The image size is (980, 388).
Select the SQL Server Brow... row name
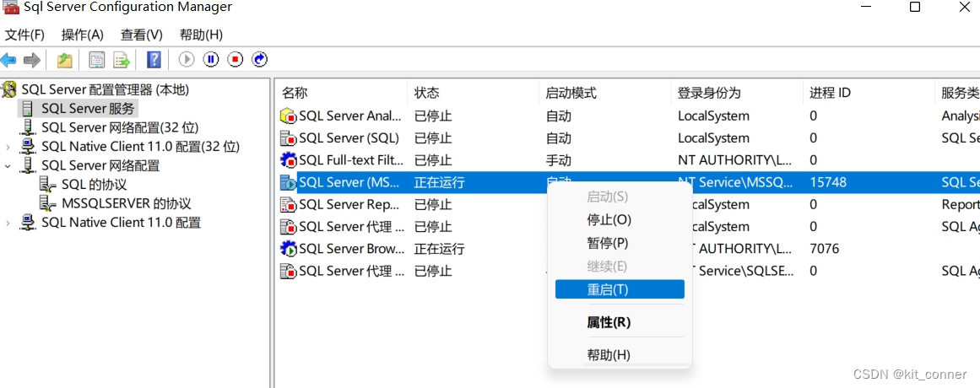pyautogui.click(x=352, y=249)
